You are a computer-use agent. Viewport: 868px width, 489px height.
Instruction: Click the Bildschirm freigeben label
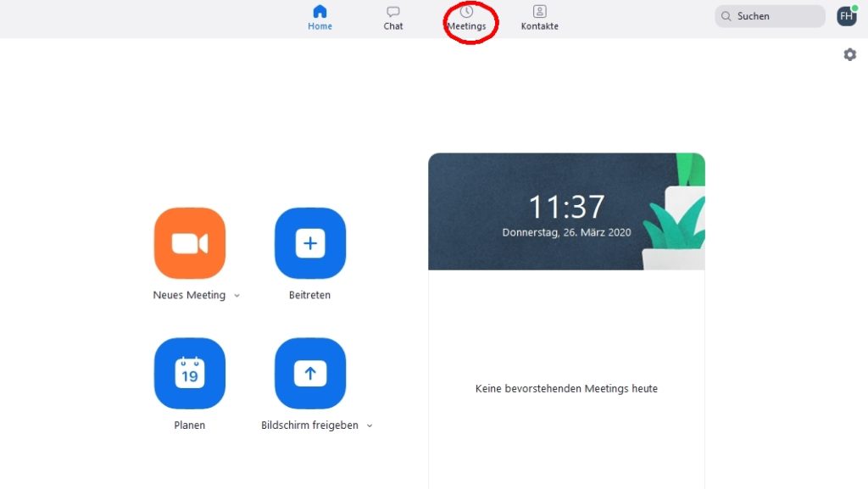pos(309,425)
